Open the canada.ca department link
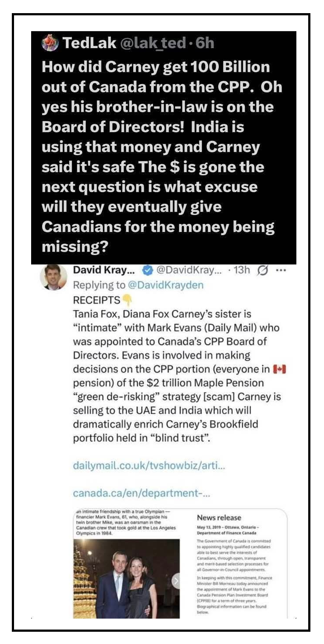 coord(142,493)
